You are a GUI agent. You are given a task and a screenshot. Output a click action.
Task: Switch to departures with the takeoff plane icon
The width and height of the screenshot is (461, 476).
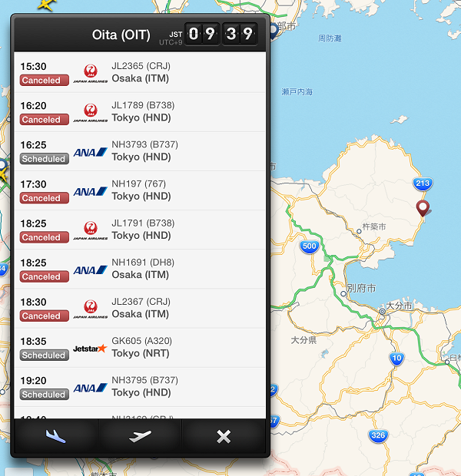point(140,436)
